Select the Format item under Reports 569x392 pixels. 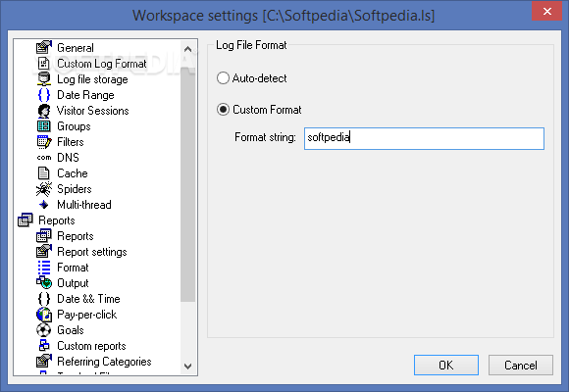(73, 268)
